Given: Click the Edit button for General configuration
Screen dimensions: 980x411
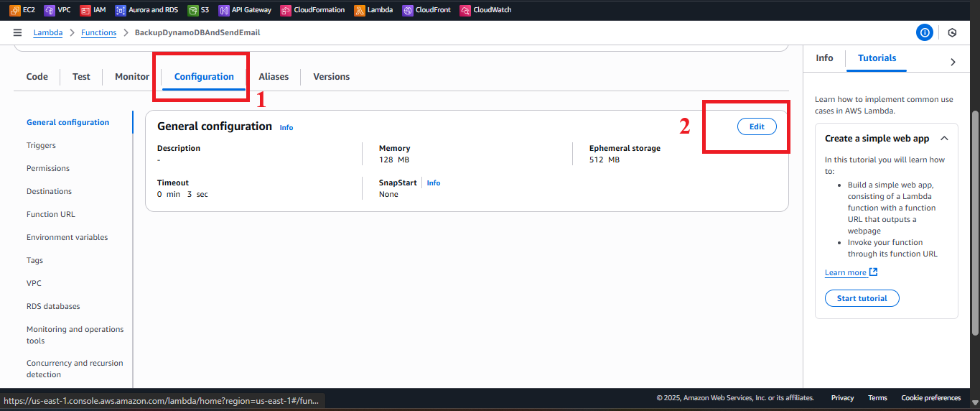Looking at the screenshot, I should pos(757,126).
